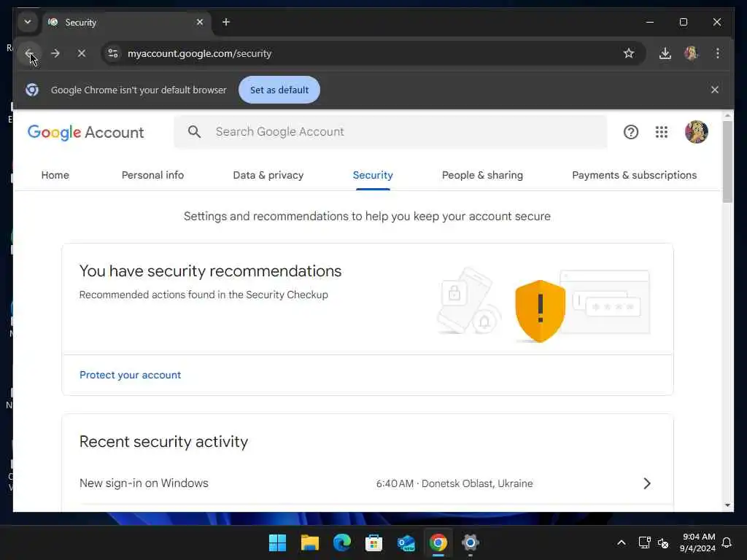Switch to Payments & subscriptions tab
747x560 pixels.
click(634, 175)
